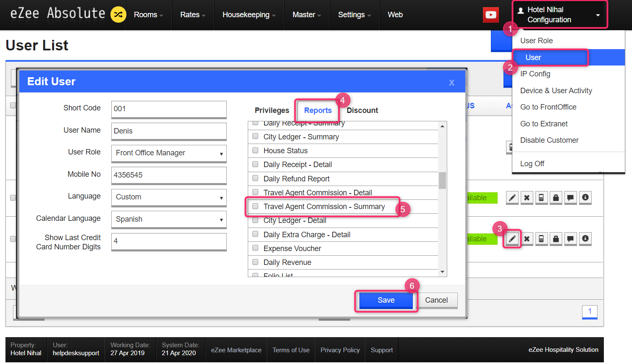
Task: Toggle the Hotel Nihal Configuration dropdown
Action: pos(560,15)
